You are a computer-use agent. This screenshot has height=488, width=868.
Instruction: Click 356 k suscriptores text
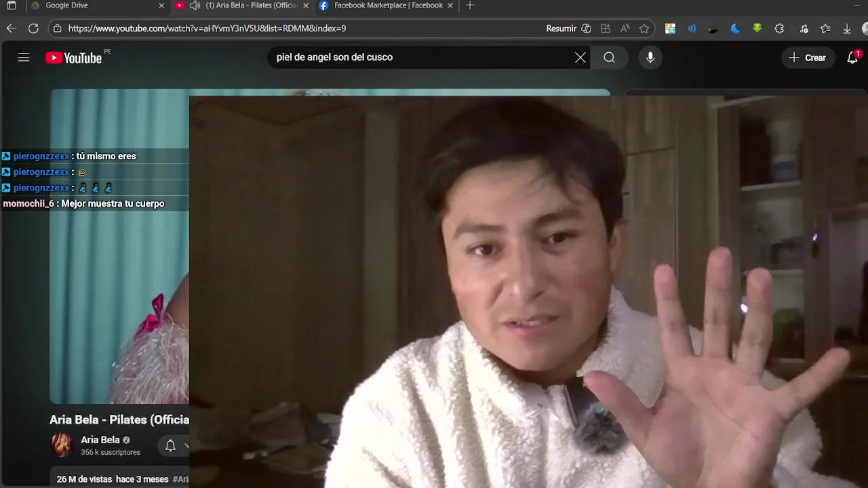111,452
